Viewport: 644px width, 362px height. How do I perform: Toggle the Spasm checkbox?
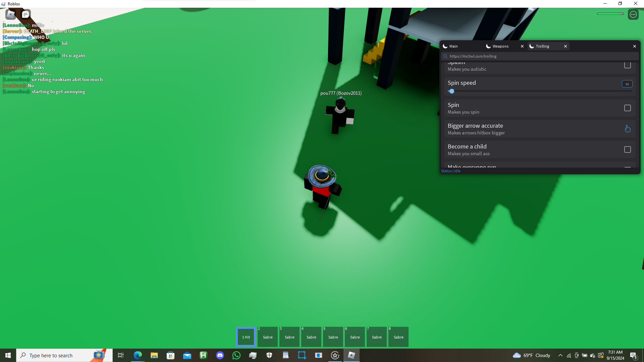click(x=627, y=65)
